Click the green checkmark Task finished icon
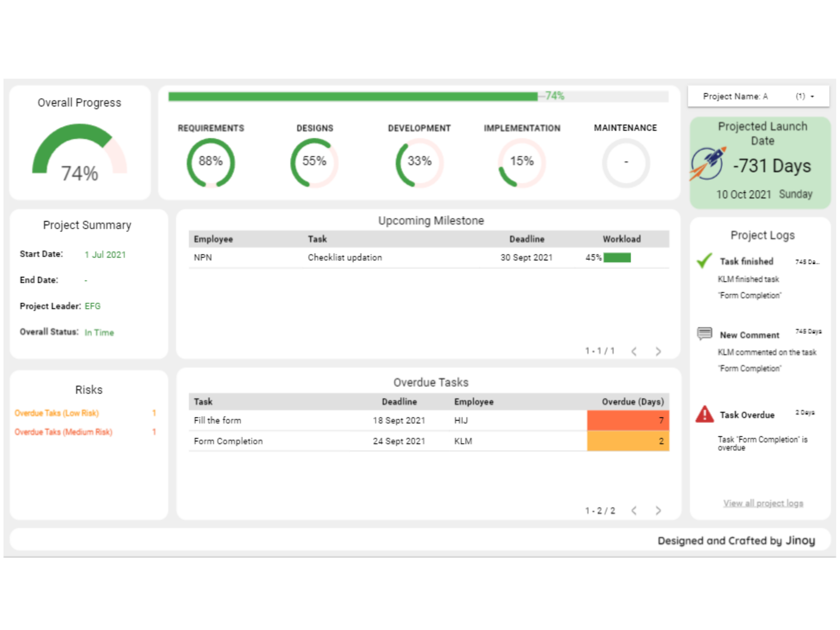The height and width of the screenshot is (630, 840). (705, 261)
